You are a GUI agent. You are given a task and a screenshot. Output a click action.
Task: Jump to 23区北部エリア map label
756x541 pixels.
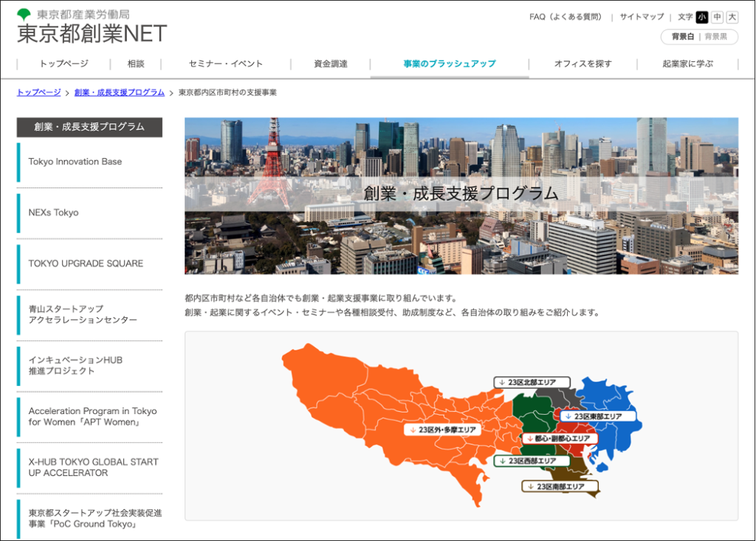coord(527,382)
